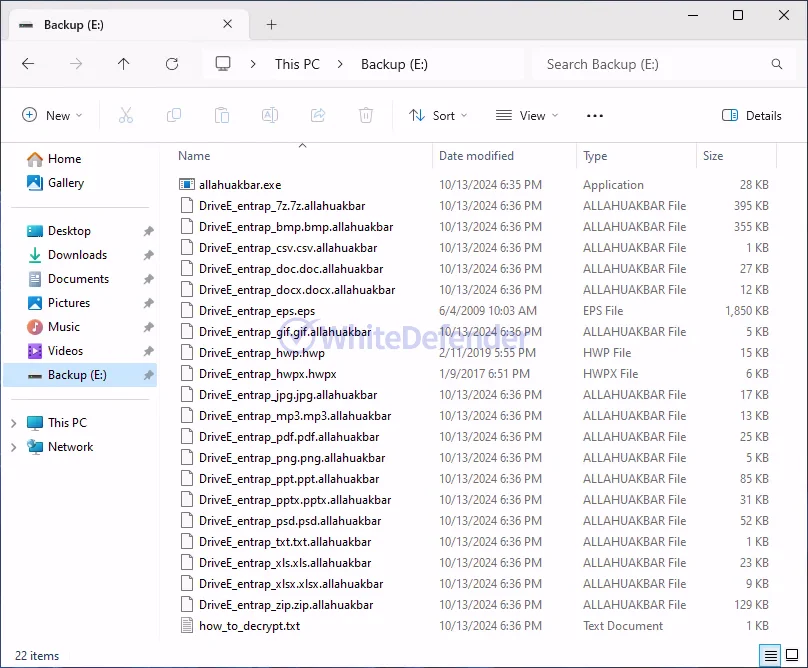Open new tab with plus button
The height and width of the screenshot is (668, 808).
tap(271, 25)
